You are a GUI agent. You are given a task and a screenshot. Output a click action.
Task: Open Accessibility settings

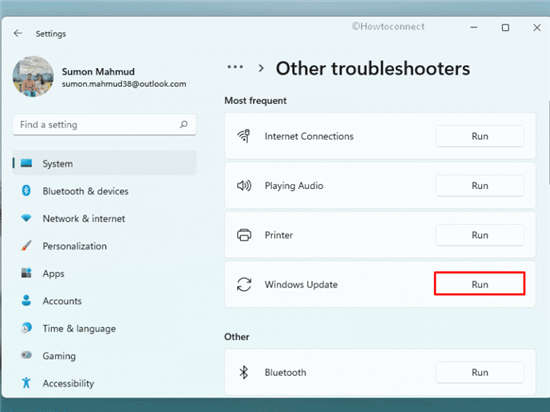(104, 383)
